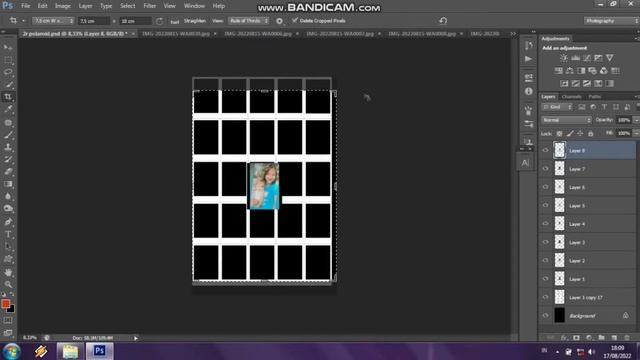Select the Pen tool
640x360 pixels.
[8, 222]
